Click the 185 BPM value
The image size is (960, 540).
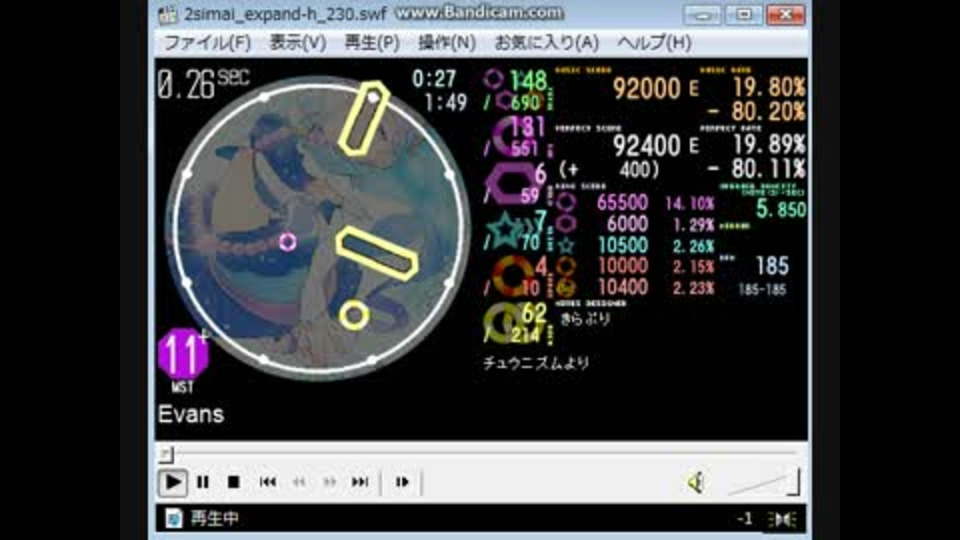click(772, 266)
